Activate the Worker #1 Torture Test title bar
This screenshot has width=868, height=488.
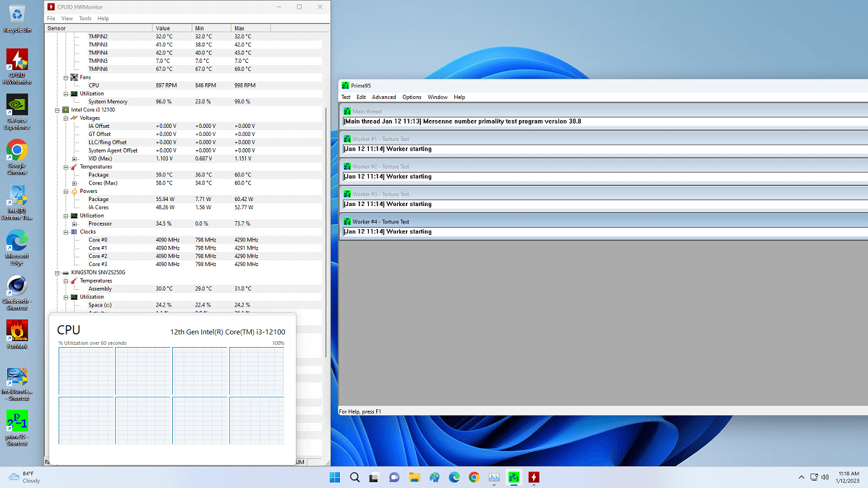pos(604,139)
